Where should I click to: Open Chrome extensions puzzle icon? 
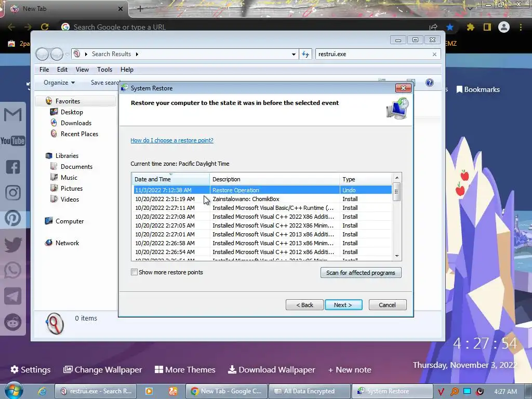pyautogui.click(x=470, y=27)
